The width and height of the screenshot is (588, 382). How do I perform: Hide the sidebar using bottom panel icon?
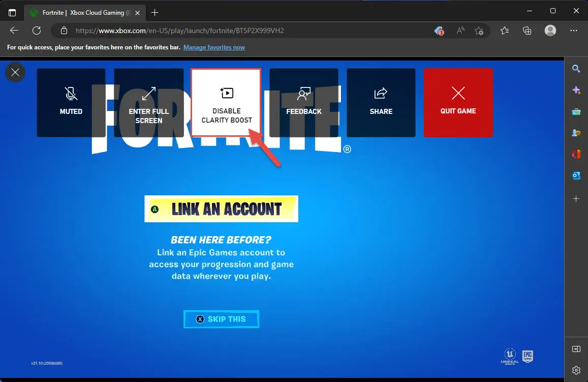(576, 349)
